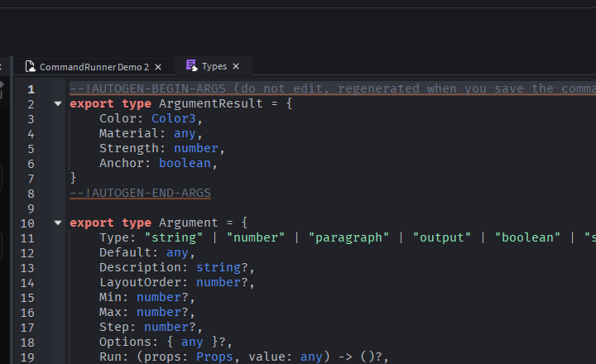Click the AUTOGEN-BEGIN-ARGS comment line
The height and width of the screenshot is (364, 596).
pyautogui.click(x=333, y=89)
